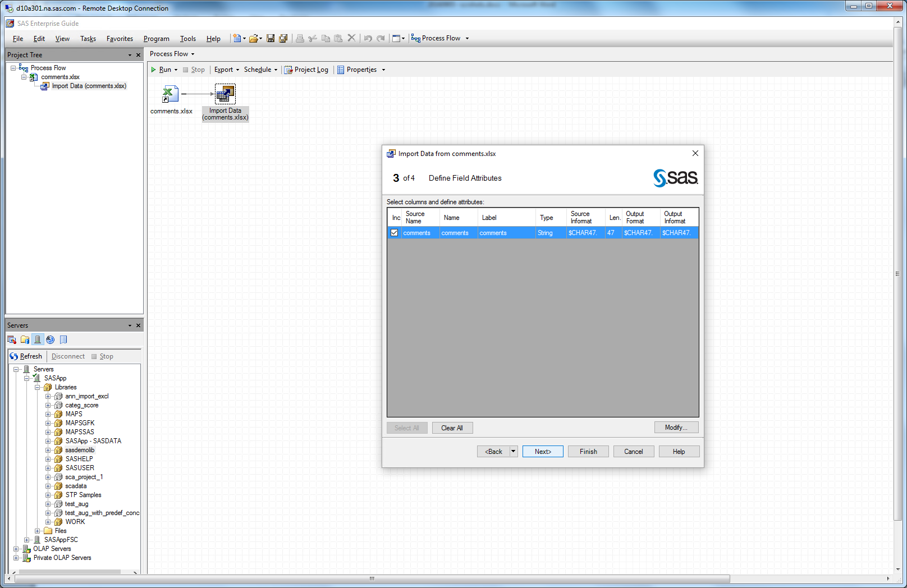Image resolution: width=907 pixels, height=588 pixels.
Task: Select the MAPSGFK library
Action: [80, 423]
